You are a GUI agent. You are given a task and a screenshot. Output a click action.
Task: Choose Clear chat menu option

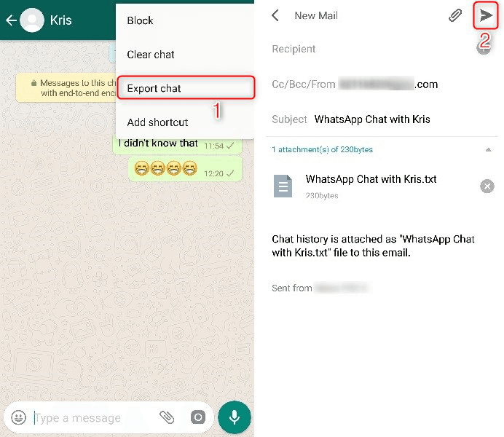tap(151, 55)
